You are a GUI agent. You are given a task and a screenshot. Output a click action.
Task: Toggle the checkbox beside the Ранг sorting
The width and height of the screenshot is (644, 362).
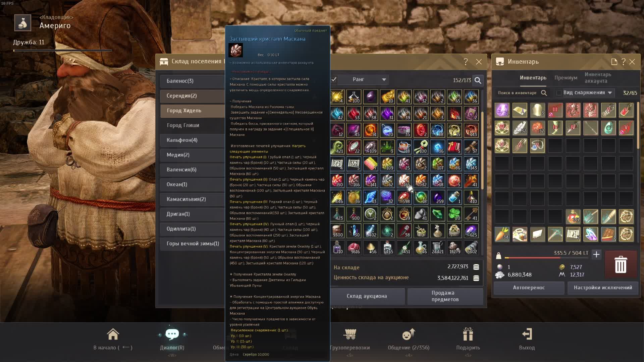tap(333, 80)
